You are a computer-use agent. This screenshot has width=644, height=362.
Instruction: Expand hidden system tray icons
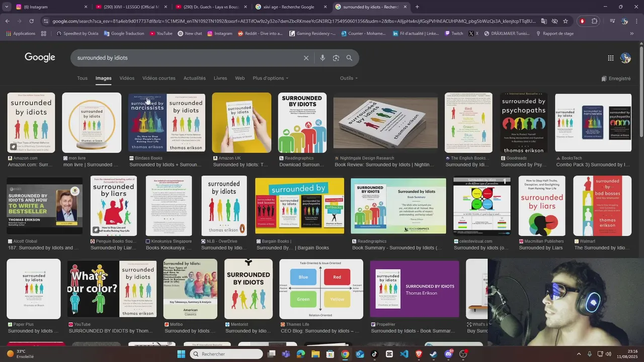(579, 354)
